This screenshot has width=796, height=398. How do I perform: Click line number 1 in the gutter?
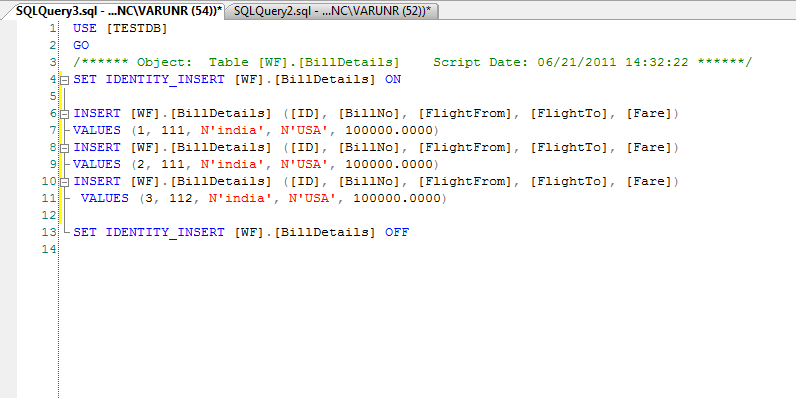[53, 28]
